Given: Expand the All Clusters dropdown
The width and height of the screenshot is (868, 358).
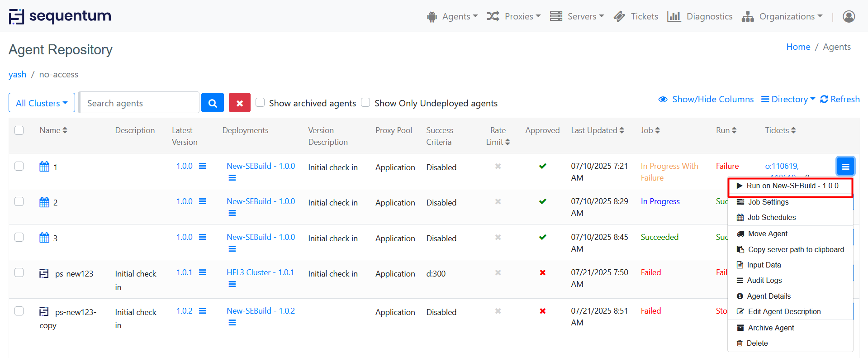Looking at the screenshot, I should point(41,103).
